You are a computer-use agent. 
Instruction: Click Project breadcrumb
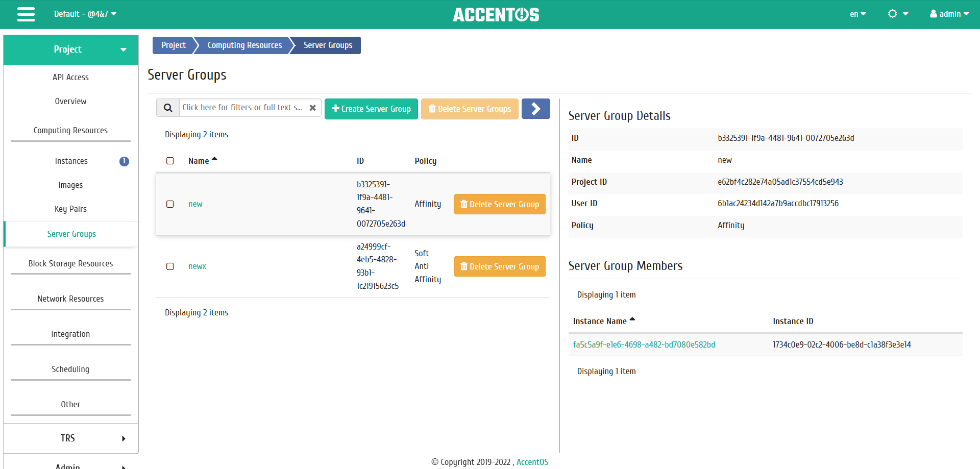173,45
